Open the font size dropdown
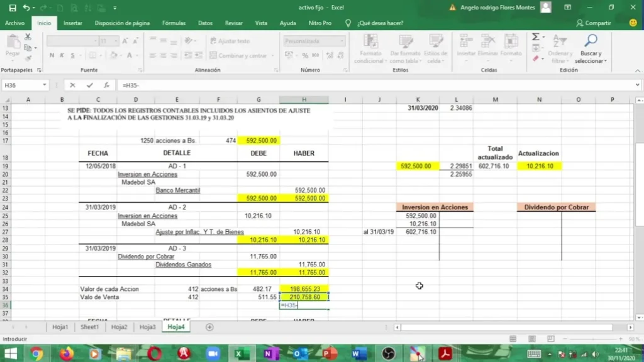 116,41
